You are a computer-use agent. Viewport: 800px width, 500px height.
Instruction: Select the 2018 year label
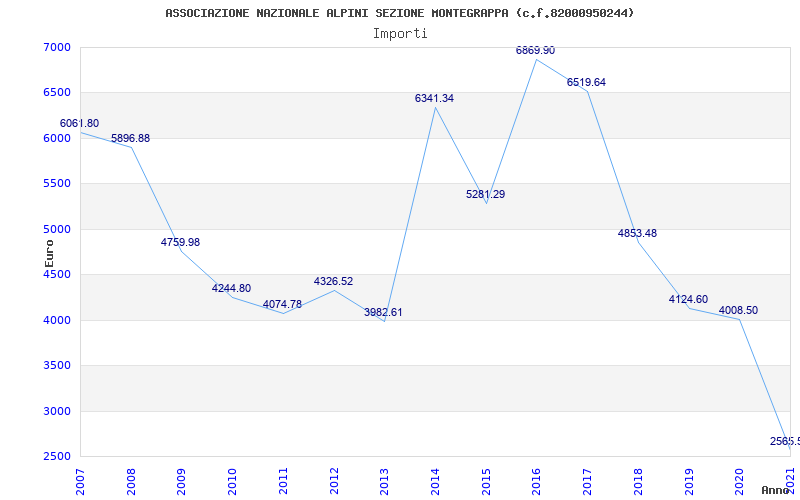(638, 481)
